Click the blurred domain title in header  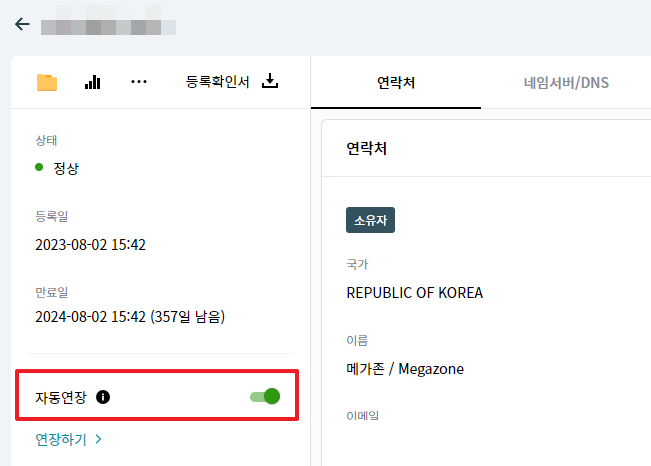click(x=109, y=24)
